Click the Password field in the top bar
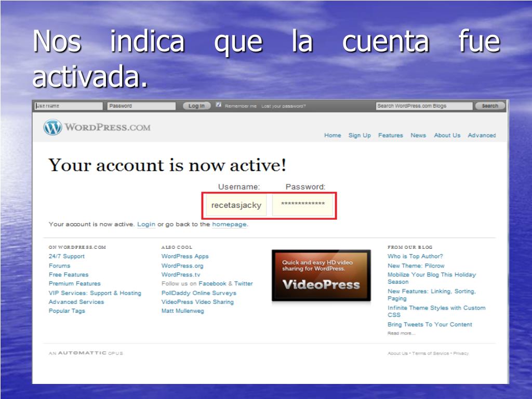 pos(141,106)
